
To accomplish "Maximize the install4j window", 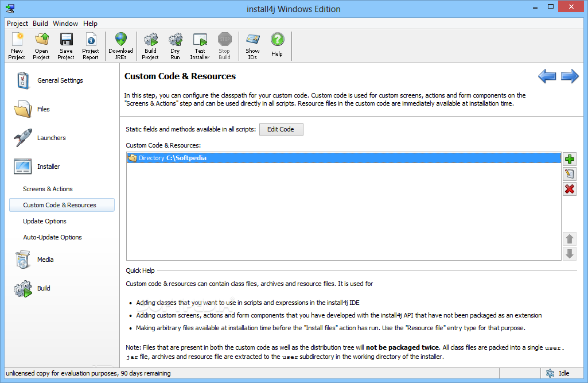I will 551,6.
